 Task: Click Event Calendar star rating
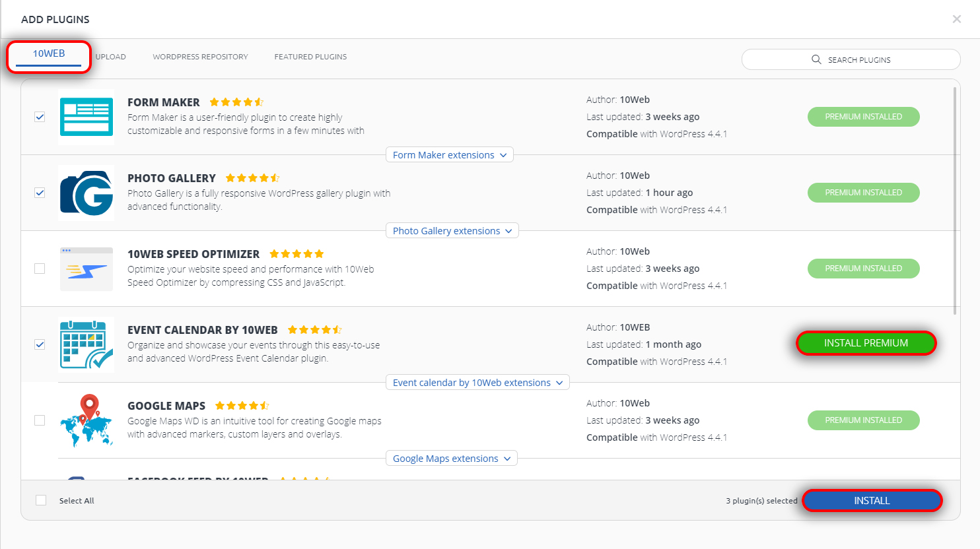[x=314, y=330]
